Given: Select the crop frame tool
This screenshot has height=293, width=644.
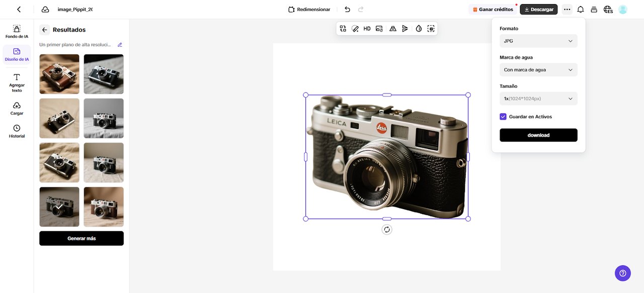Looking at the screenshot, I should click(x=431, y=28).
